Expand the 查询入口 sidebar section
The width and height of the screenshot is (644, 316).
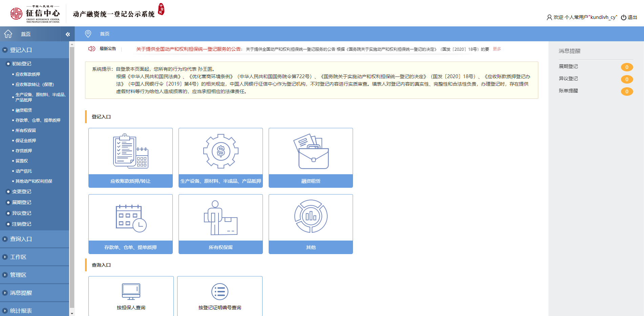click(x=5, y=239)
